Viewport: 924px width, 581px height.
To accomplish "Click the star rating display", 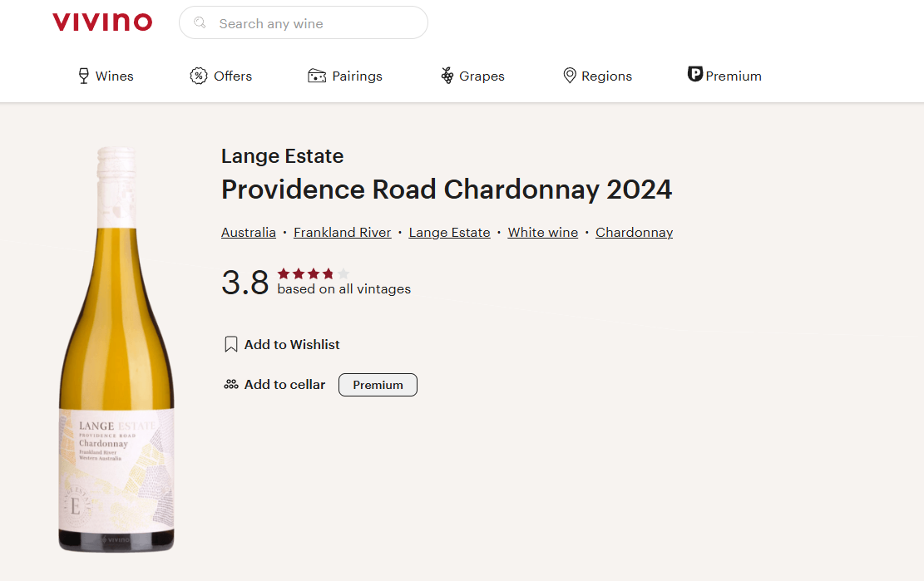I will click(314, 273).
